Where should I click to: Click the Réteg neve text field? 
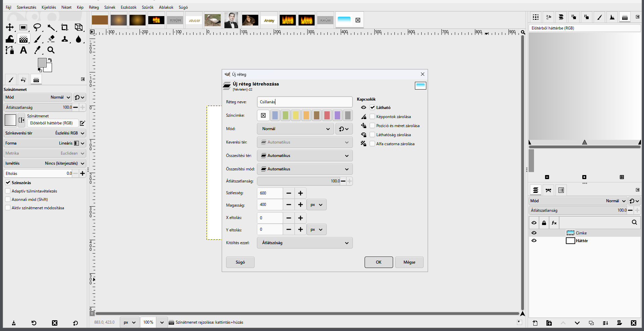(305, 102)
